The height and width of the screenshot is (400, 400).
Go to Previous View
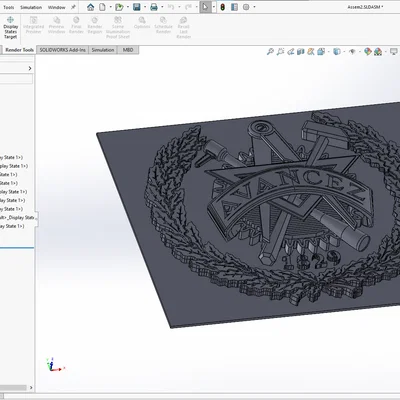(x=291, y=52)
